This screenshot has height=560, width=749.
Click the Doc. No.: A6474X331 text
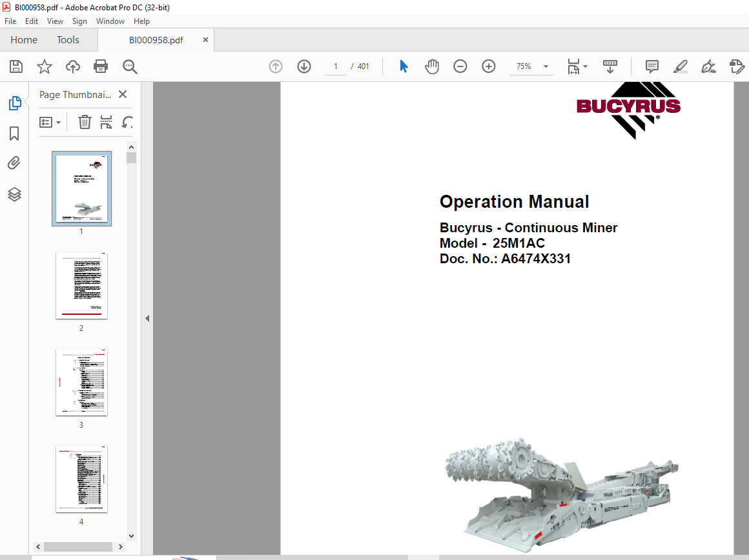[x=505, y=259]
